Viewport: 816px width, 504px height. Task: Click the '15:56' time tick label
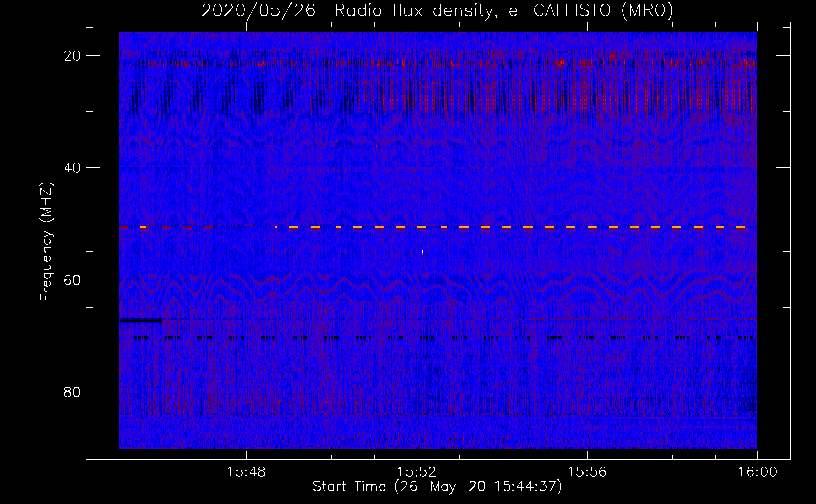(x=587, y=472)
